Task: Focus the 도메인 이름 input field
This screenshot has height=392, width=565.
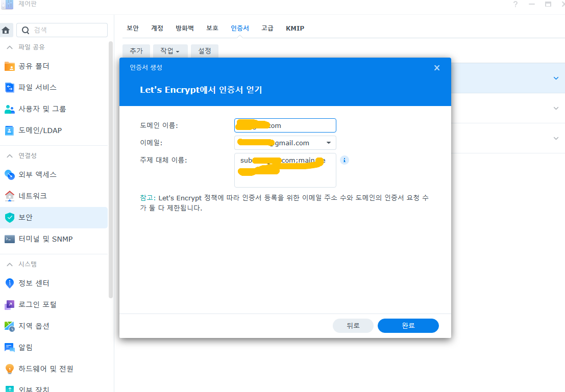Action: pyautogui.click(x=285, y=125)
